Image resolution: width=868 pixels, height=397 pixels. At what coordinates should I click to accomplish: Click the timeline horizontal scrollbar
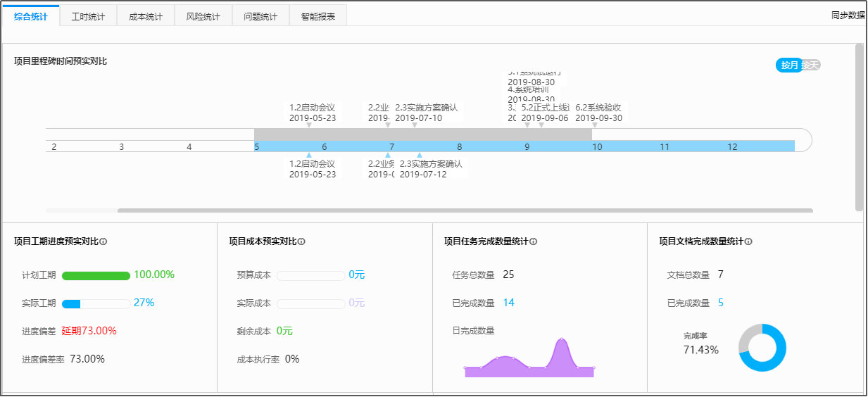point(465,210)
